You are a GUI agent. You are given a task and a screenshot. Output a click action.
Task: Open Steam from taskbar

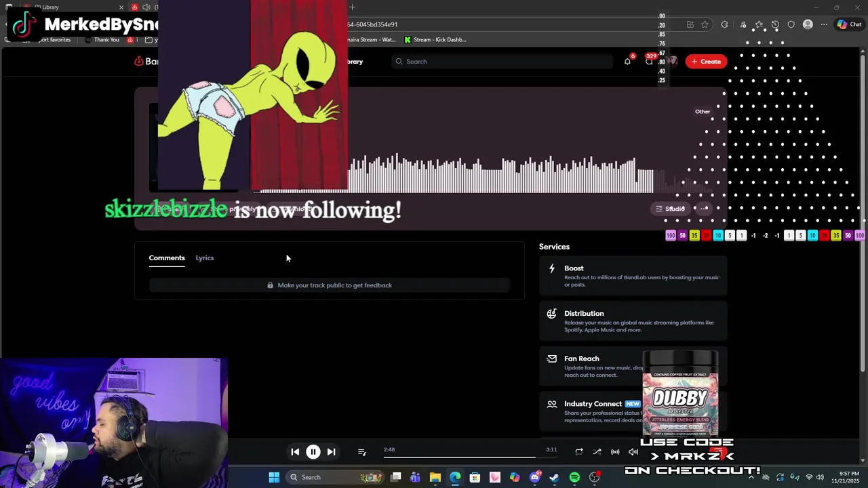[554, 477]
